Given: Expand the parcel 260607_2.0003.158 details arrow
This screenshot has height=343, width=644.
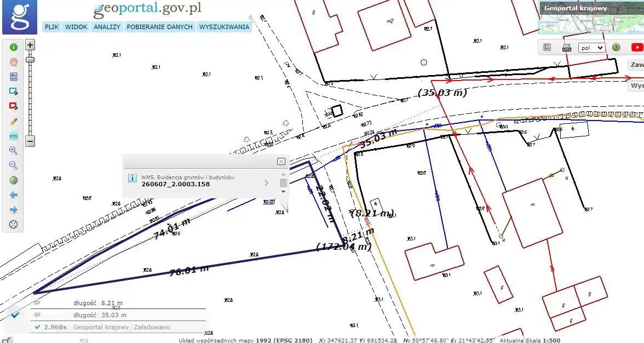Looking at the screenshot, I should pos(267,183).
